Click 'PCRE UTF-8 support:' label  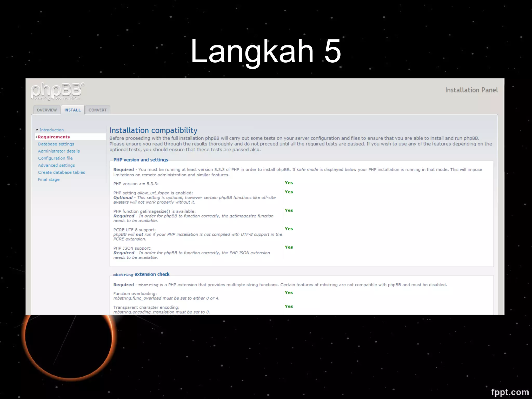[x=135, y=230]
